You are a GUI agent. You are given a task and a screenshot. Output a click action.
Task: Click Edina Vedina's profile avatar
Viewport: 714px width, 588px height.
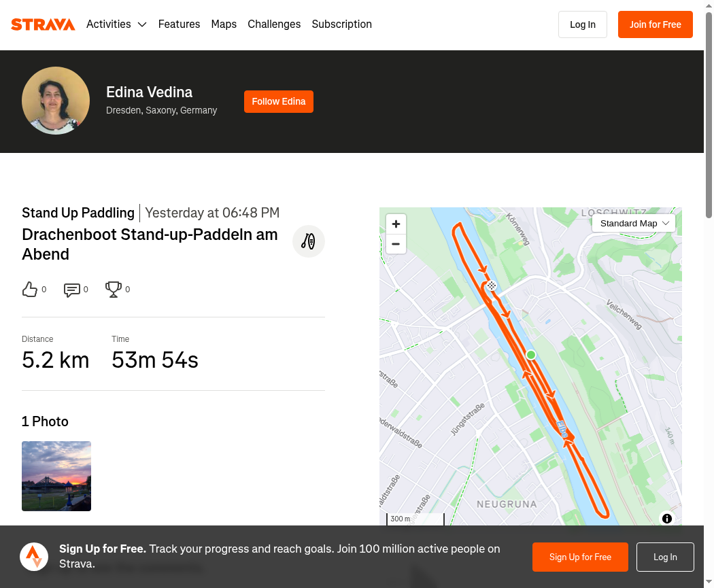(56, 101)
